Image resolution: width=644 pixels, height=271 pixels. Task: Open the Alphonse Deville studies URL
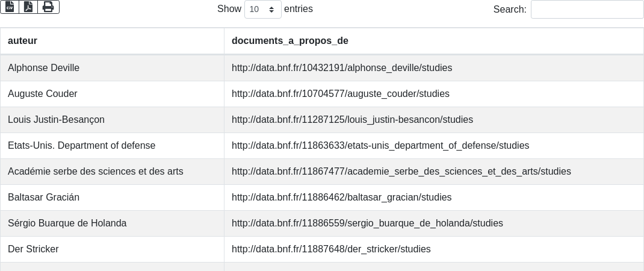point(341,68)
